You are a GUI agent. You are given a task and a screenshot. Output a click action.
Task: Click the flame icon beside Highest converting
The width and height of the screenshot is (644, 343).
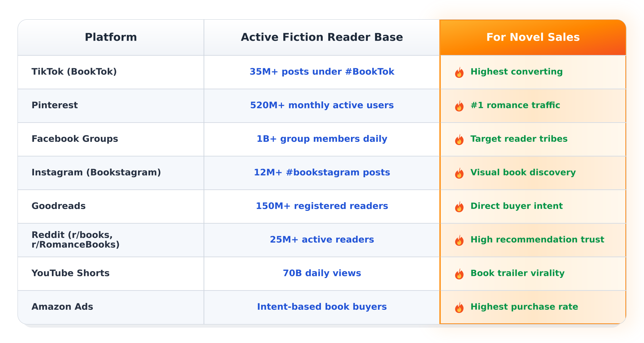click(x=459, y=73)
